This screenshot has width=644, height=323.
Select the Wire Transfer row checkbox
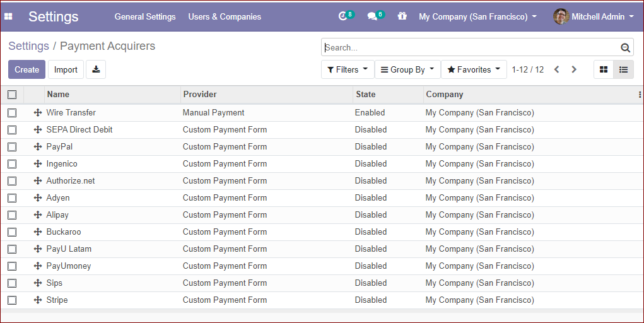(12, 112)
